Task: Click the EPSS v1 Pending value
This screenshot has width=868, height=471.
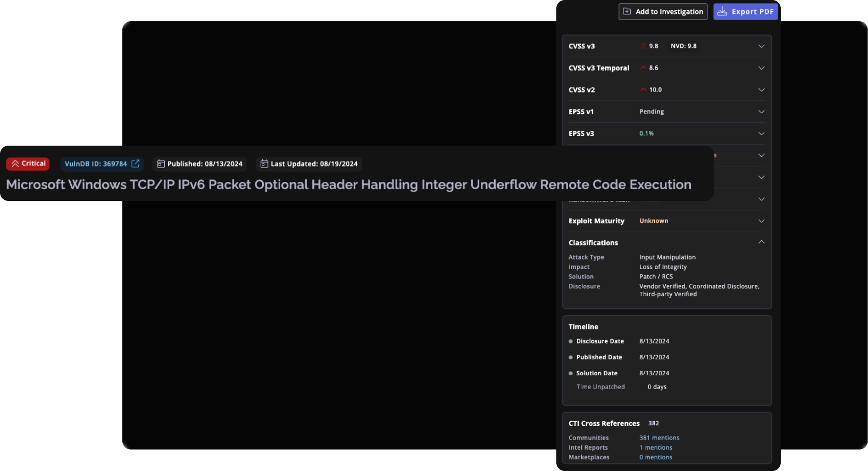Action: (652, 112)
